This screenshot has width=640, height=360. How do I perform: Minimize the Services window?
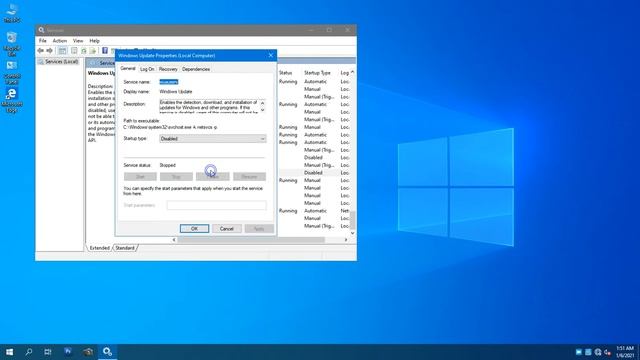coord(311,30)
